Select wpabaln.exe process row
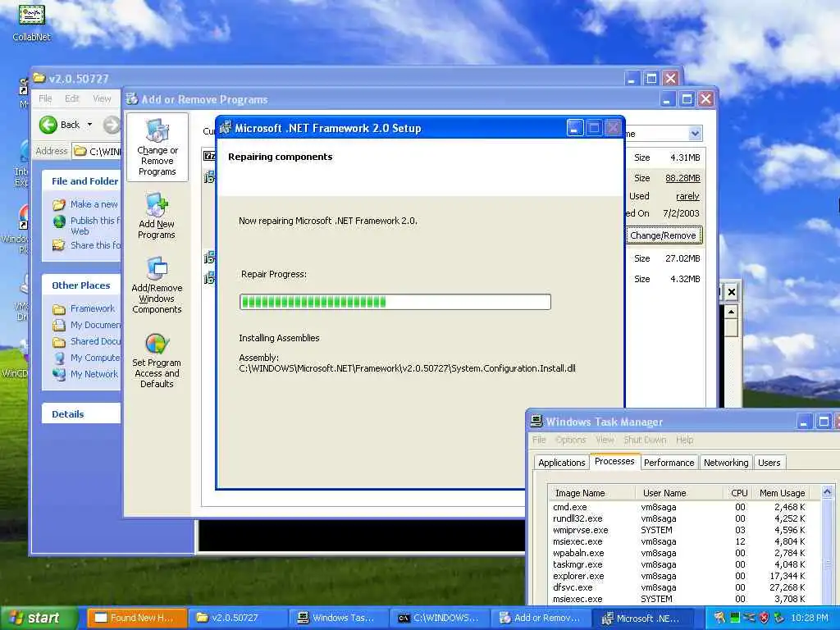This screenshot has height=630, width=840. click(679, 553)
